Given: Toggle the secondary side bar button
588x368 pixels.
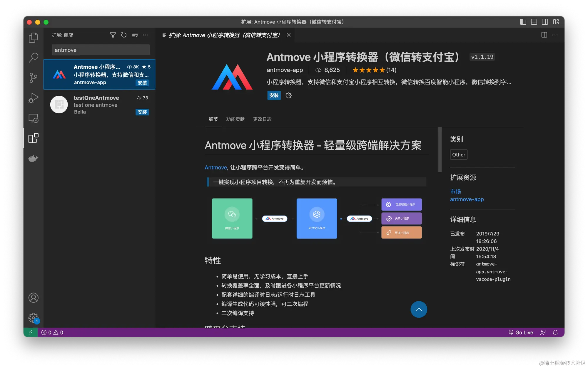Looking at the screenshot, I should 545,22.
